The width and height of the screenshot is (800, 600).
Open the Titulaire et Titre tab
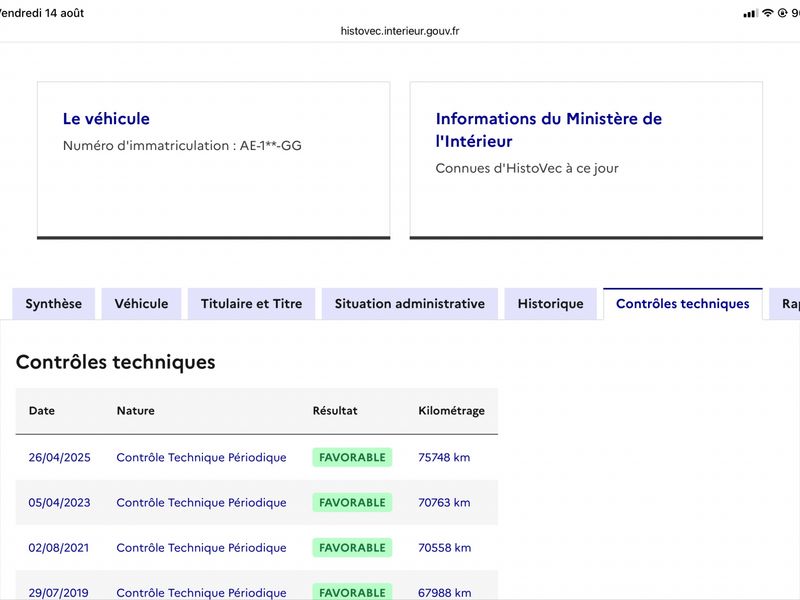pyautogui.click(x=252, y=304)
